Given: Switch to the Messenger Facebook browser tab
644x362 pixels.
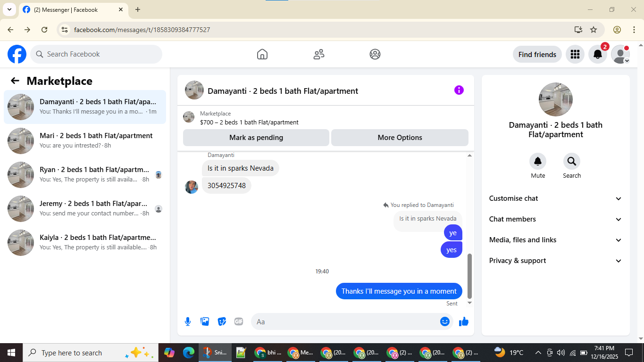Looking at the screenshot, I should [x=73, y=9].
